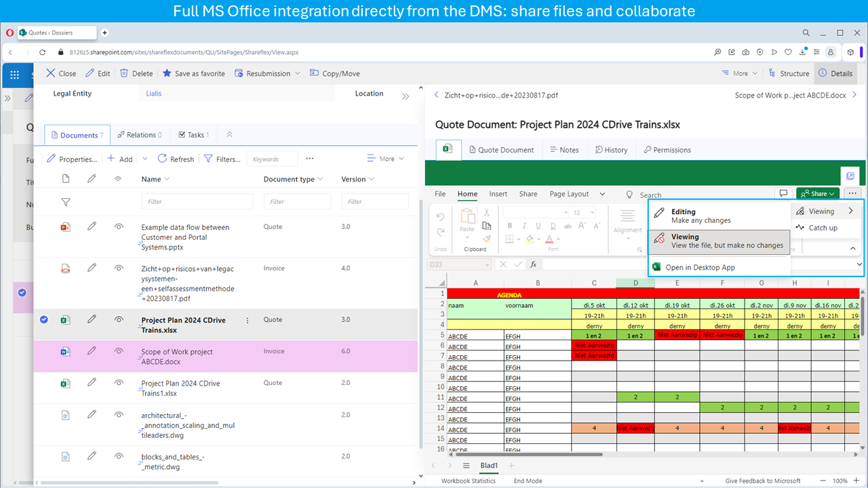Click the browser search magnifier icon
868x488 pixels.
806,33
